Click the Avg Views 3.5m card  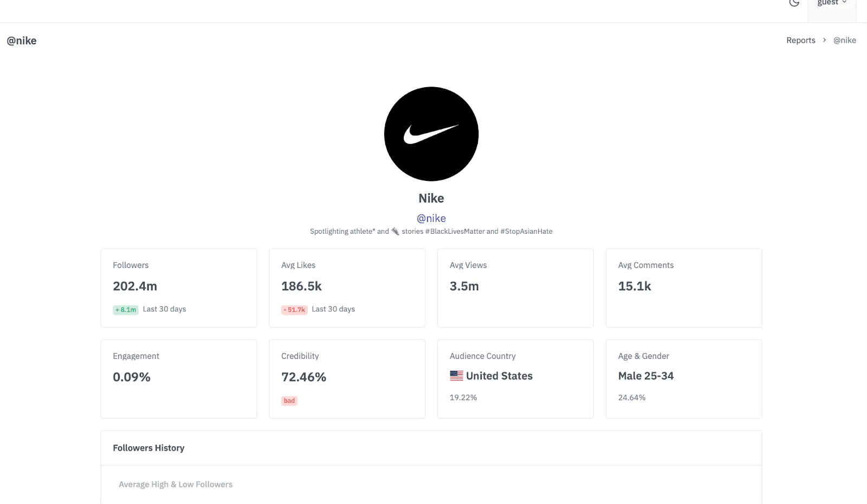click(x=515, y=287)
